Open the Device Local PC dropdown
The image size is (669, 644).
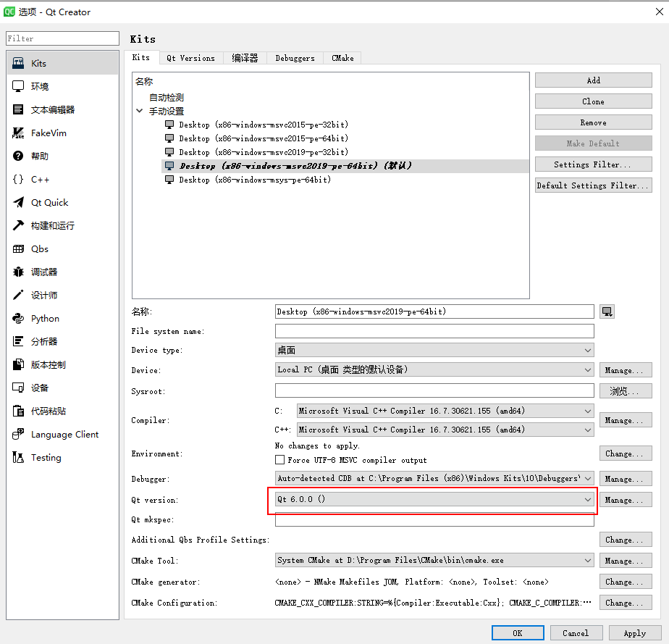[x=434, y=369]
